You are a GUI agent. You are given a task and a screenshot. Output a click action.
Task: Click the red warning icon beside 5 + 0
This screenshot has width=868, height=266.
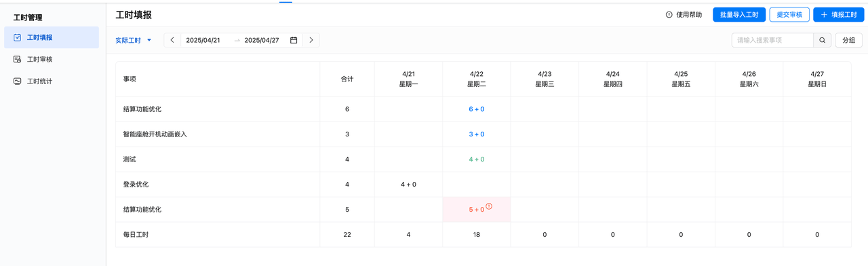[489, 207]
